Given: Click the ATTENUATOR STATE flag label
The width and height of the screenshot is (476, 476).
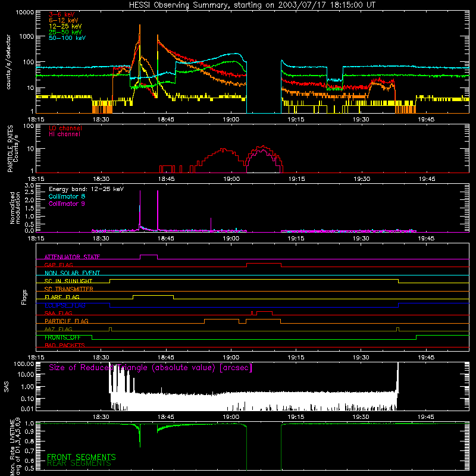Looking at the screenshot, I should coord(72,257).
